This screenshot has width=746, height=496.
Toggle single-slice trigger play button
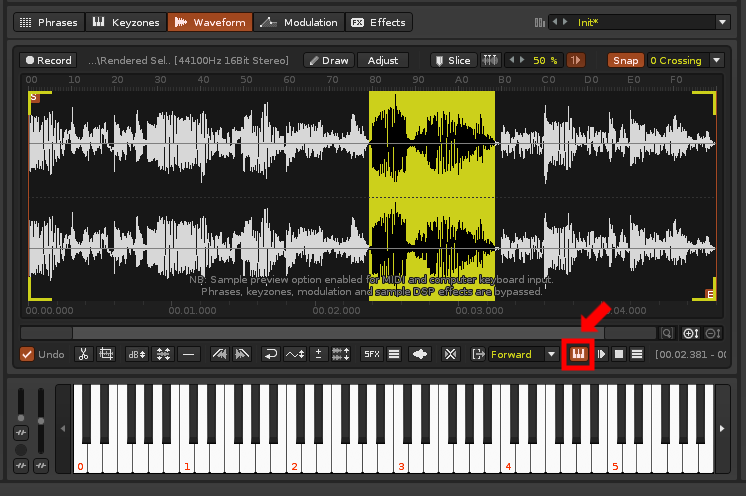click(x=576, y=60)
